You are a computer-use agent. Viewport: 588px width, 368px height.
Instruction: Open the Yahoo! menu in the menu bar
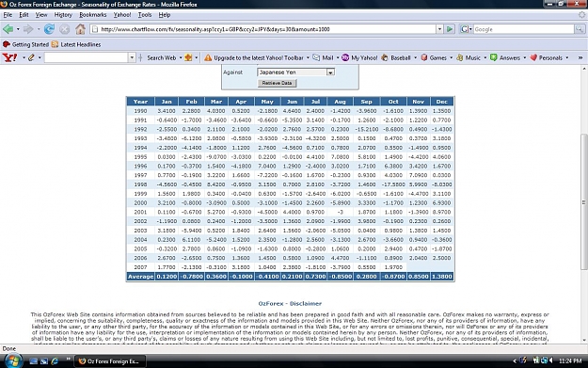[122, 15]
